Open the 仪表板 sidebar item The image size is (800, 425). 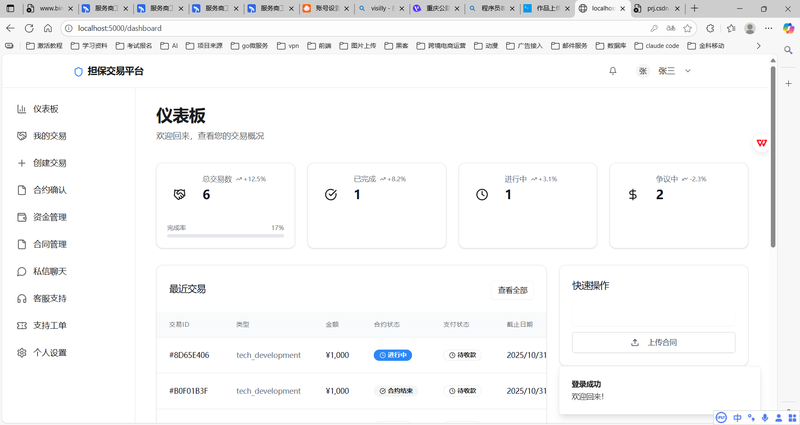point(46,109)
